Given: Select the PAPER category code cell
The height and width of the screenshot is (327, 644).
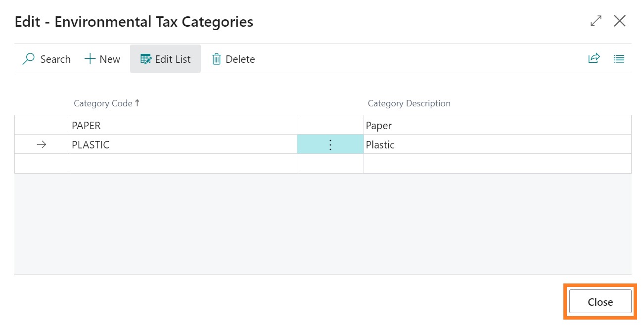Looking at the screenshot, I should tap(183, 125).
